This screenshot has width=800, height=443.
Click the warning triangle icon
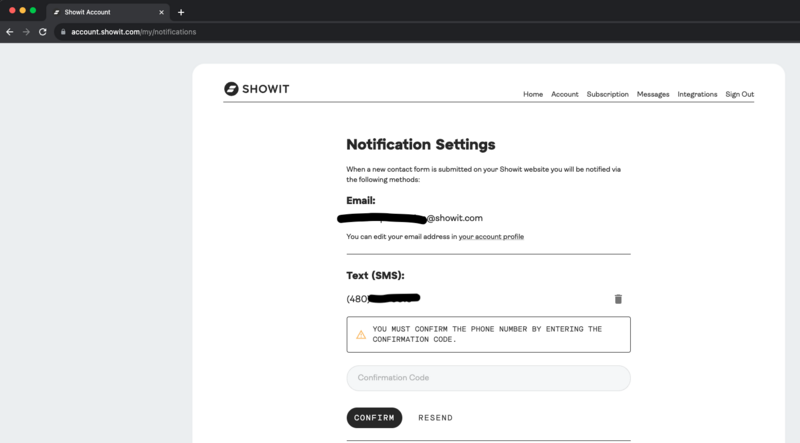(361, 334)
